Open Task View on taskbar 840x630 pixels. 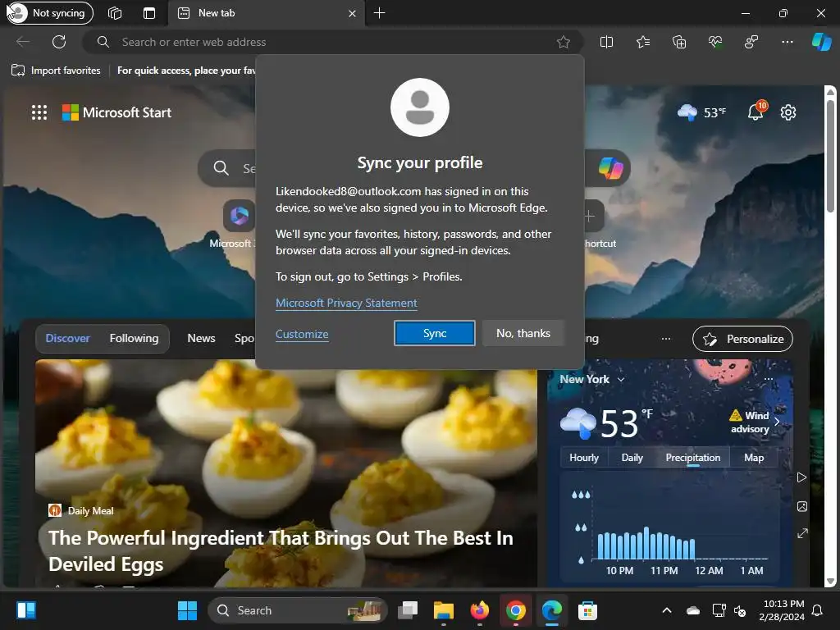(408, 610)
